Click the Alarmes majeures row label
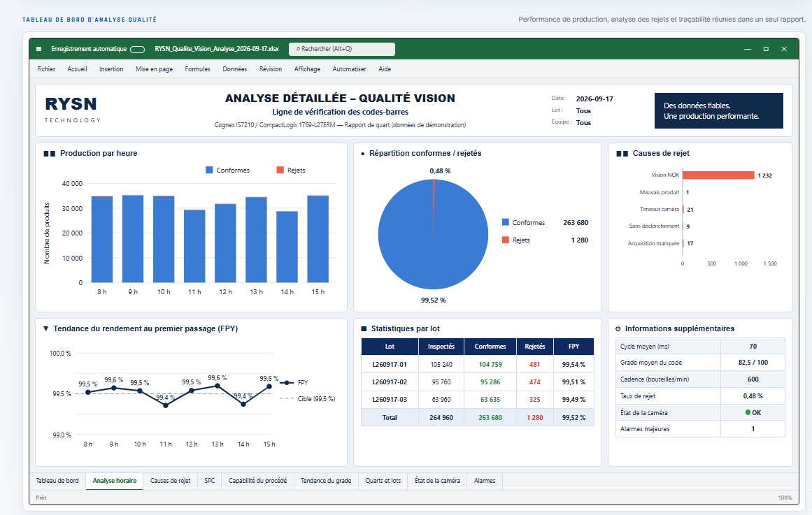 pyautogui.click(x=645, y=429)
